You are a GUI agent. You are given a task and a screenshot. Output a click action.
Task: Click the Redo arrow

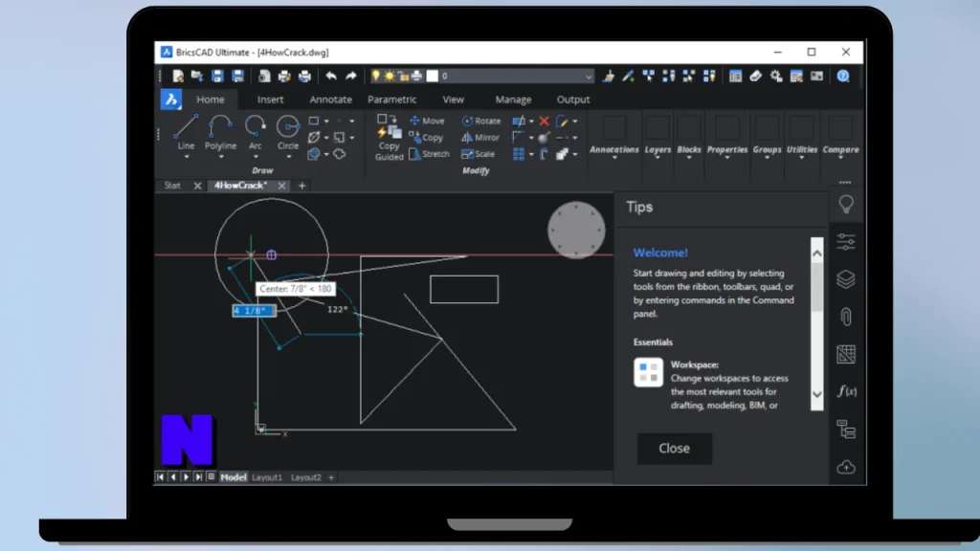coord(351,77)
